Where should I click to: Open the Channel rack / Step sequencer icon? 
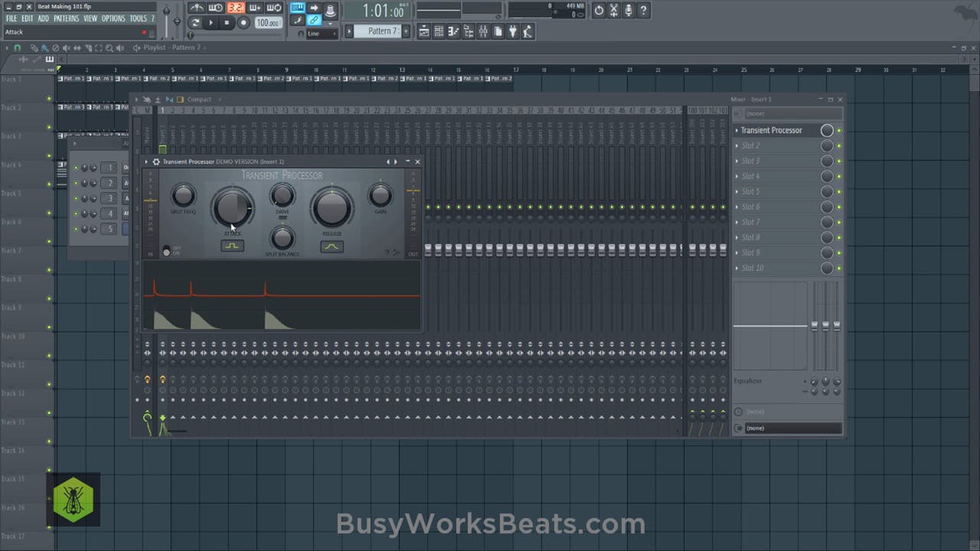pos(439,31)
